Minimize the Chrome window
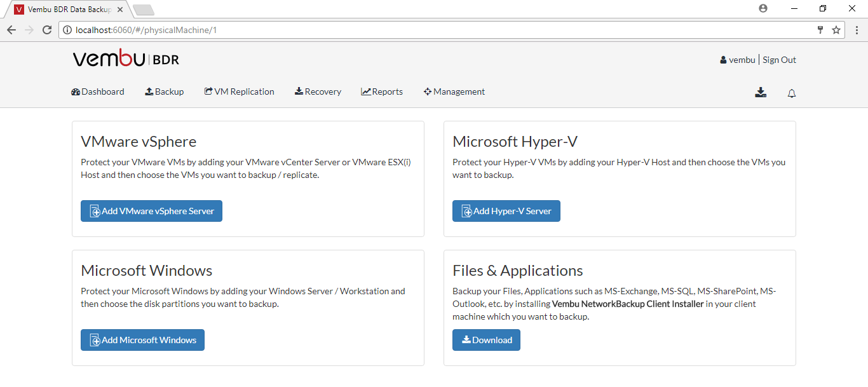Screen dimensions: 868x387 tap(794, 8)
